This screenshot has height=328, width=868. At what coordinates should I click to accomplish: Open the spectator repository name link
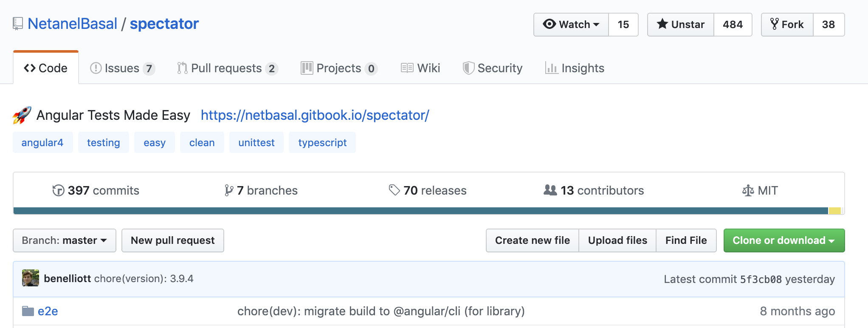coord(164,24)
